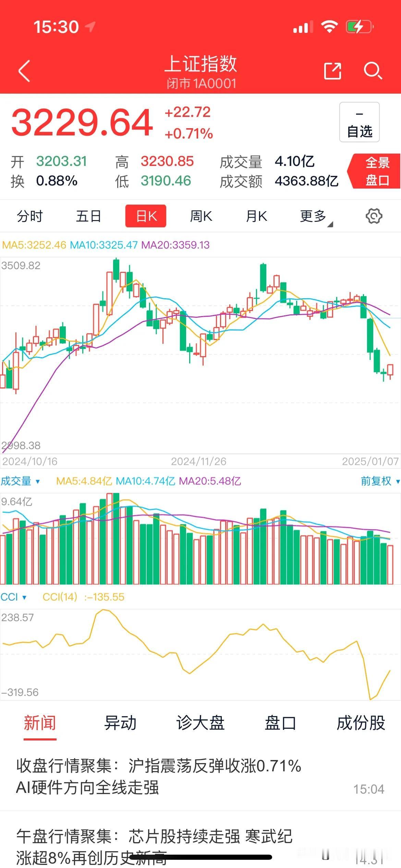
Task: Tap the volume MA5:4.84亿 label
Action: pyautogui.click(x=84, y=481)
